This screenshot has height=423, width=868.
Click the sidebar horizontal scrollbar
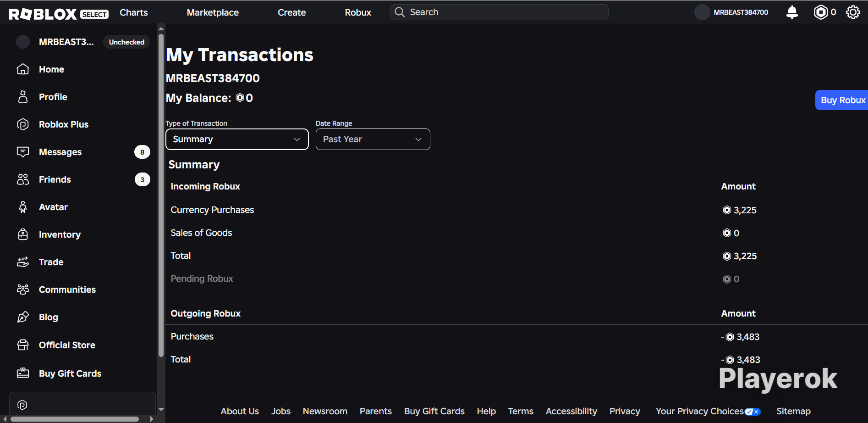(75, 419)
